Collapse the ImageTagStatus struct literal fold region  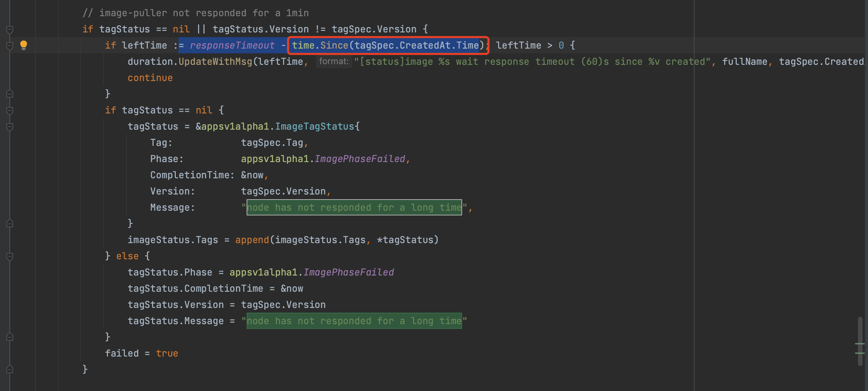(9, 127)
